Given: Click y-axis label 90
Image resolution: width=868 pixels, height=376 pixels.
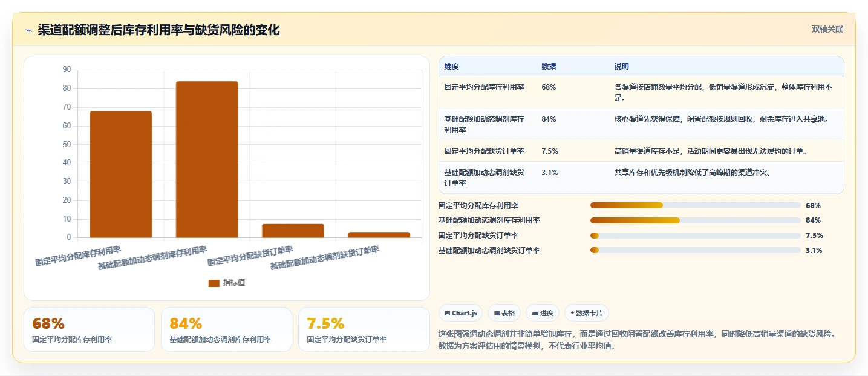Looking at the screenshot, I should tap(67, 70).
